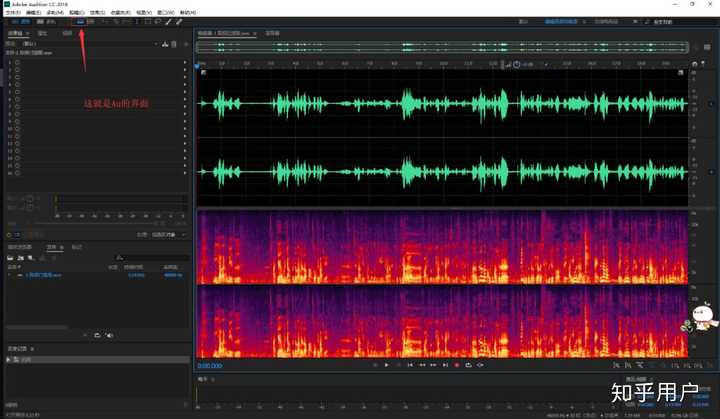This screenshot has width=720, height=419.
Task: Click the waveform overview navigator bar
Action: point(443,47)
